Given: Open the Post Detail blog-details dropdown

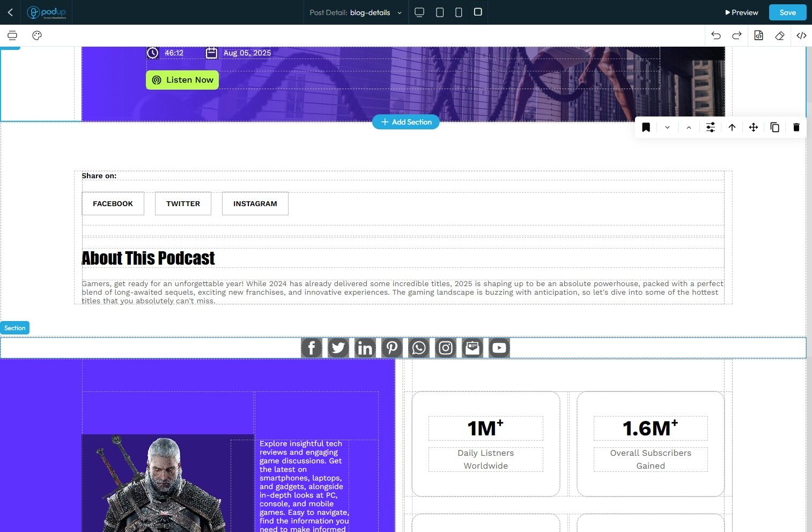Looking at the screenshot, I should tap(356, 12).
